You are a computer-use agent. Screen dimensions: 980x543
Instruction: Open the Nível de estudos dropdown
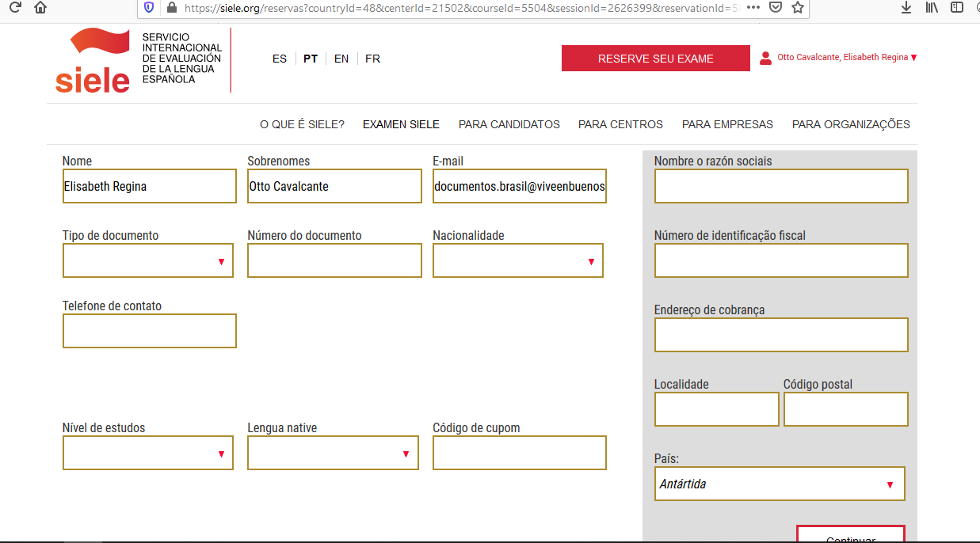(148, 453)
